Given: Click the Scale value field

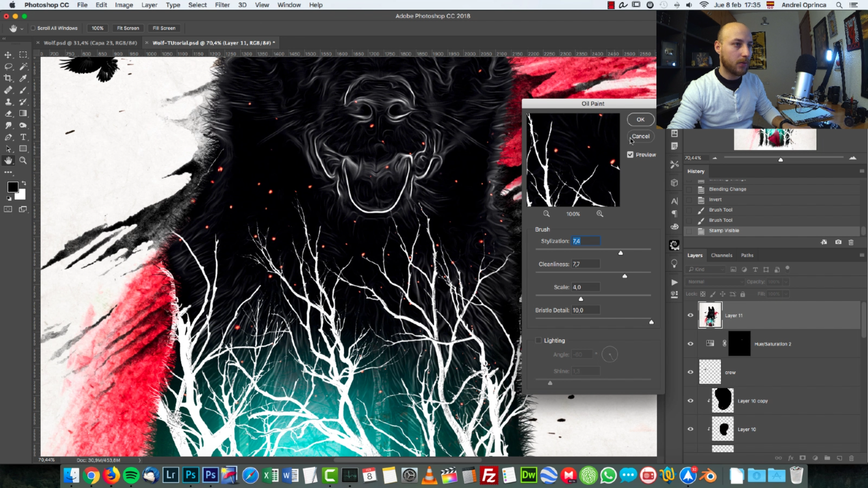Looking at the screenshot, I should (586, 287).
